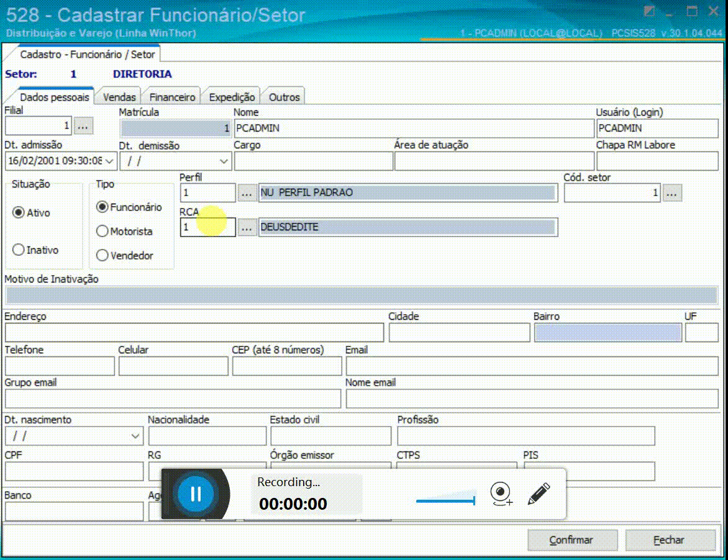
Task: Switch to Dados pessoais tab
Action: point(54,97)
